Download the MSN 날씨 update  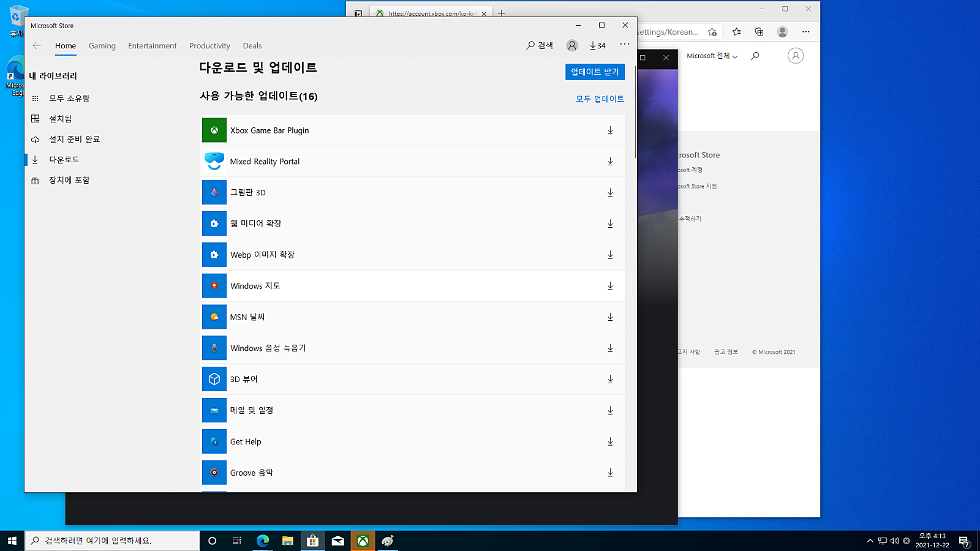pos(610,317)
